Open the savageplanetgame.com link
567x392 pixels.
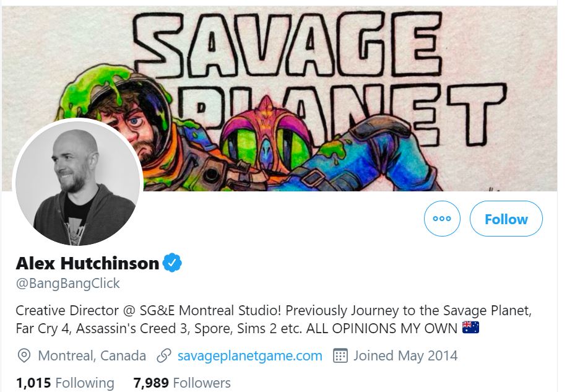point(249,356)
